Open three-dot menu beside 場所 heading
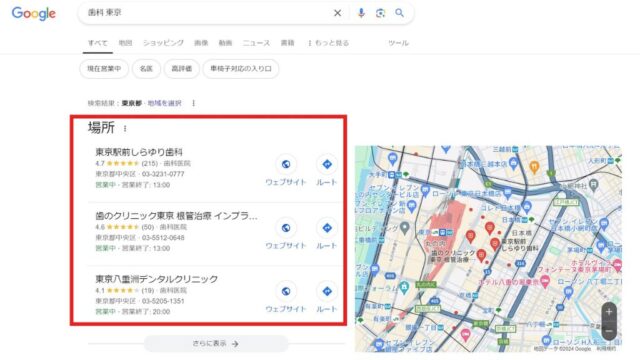The width and height of the screenshot is (640, 360). (x=125, y=129)
